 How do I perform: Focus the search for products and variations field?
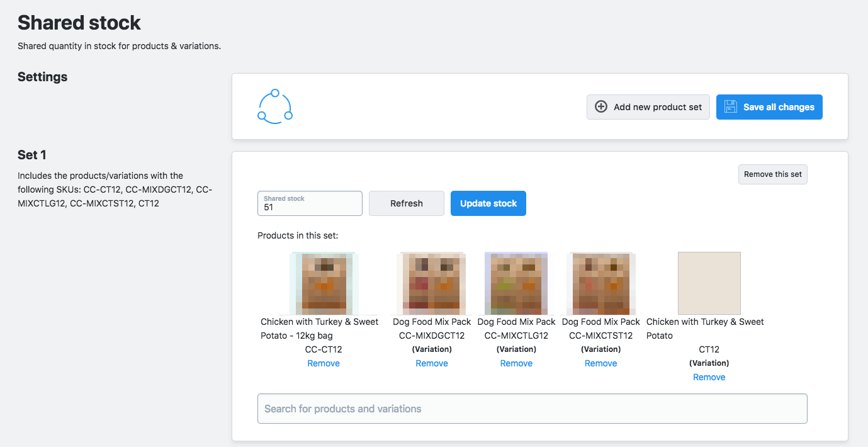point(533,409)
